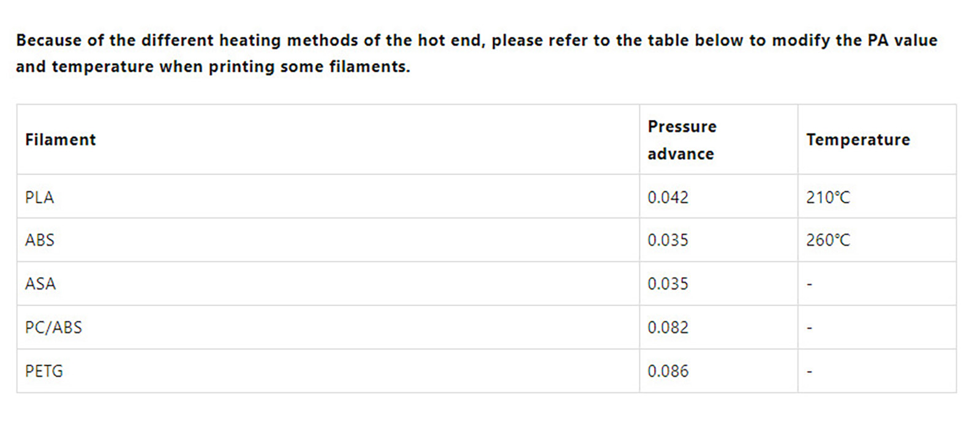Click the PETG temperature dash cell
980x426 pixels.
coord(877,371)
